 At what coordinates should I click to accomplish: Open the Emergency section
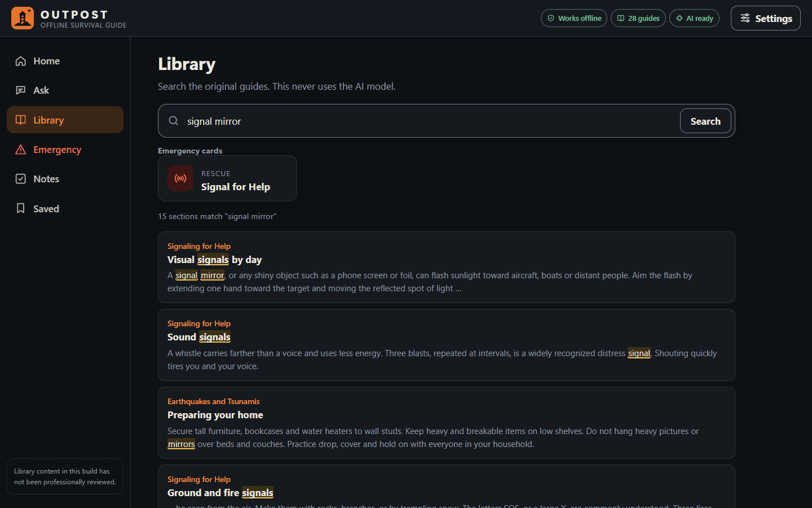[65, 150]
